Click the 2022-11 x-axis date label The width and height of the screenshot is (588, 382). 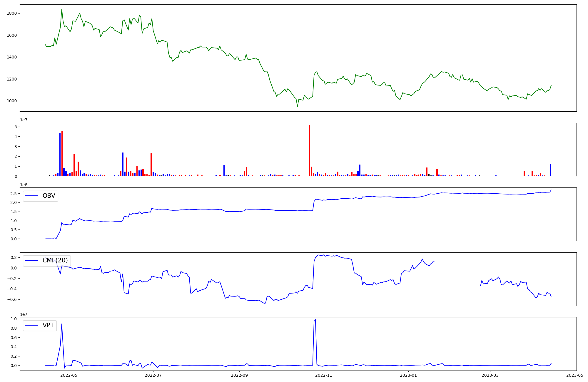324,375
